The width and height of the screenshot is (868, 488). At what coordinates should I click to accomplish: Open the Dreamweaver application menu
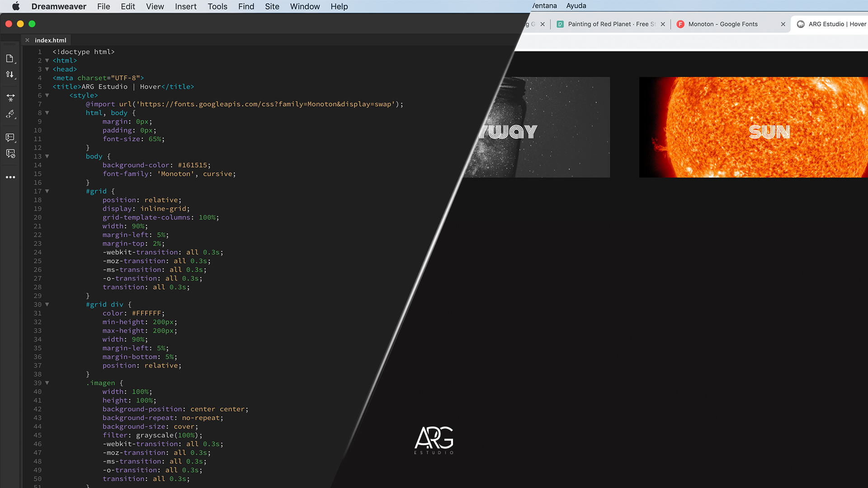coord(59,6)
